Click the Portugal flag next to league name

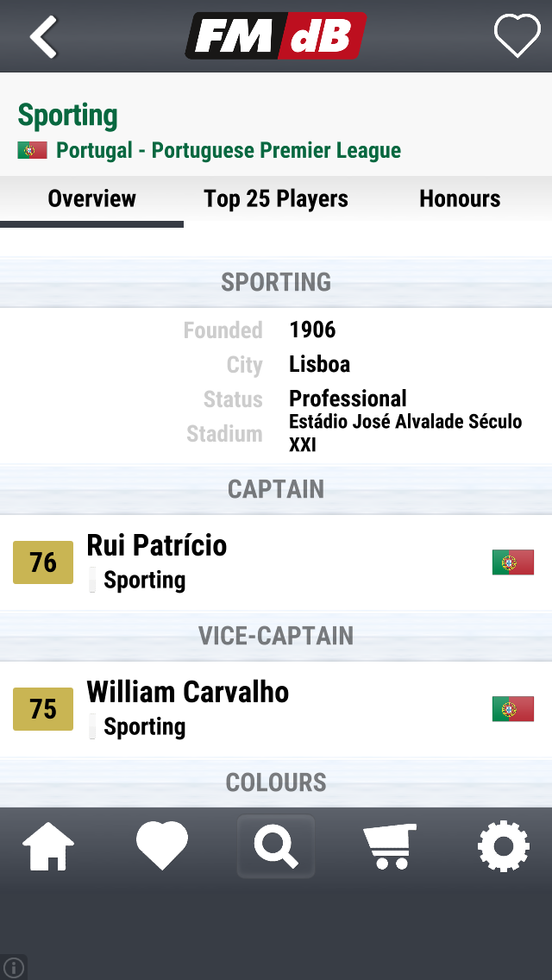(x=32, y=150)
